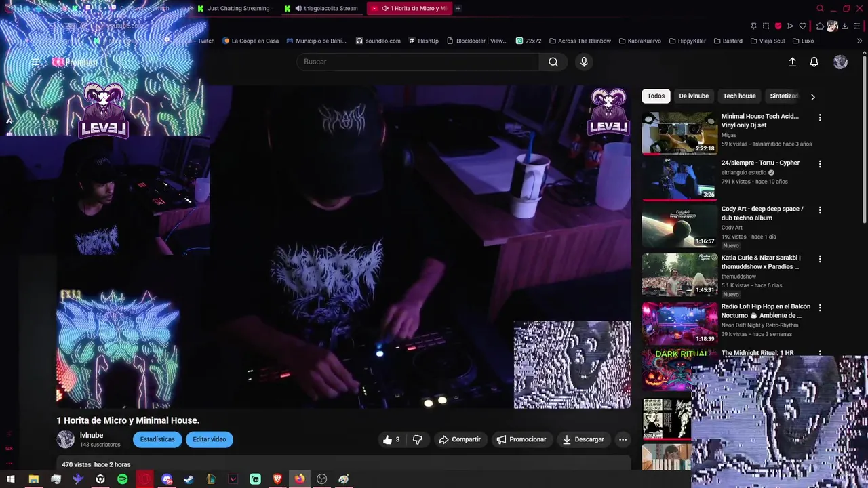
Task: Open the browser easy setup menu icon
Action: point(857,26)
